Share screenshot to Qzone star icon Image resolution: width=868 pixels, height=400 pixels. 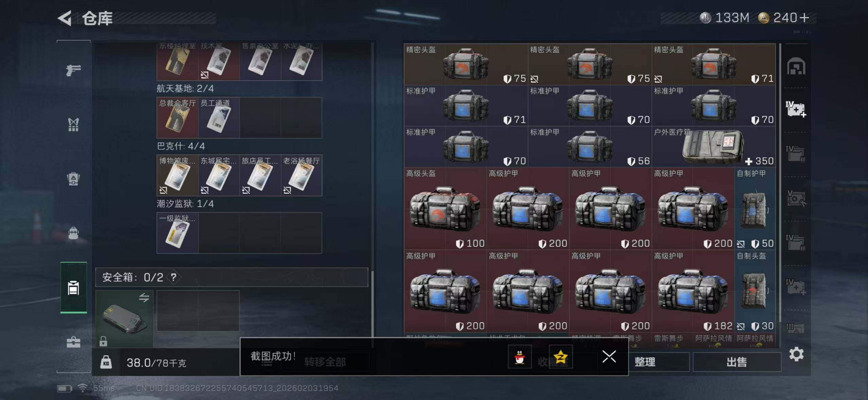coord(561,357)
